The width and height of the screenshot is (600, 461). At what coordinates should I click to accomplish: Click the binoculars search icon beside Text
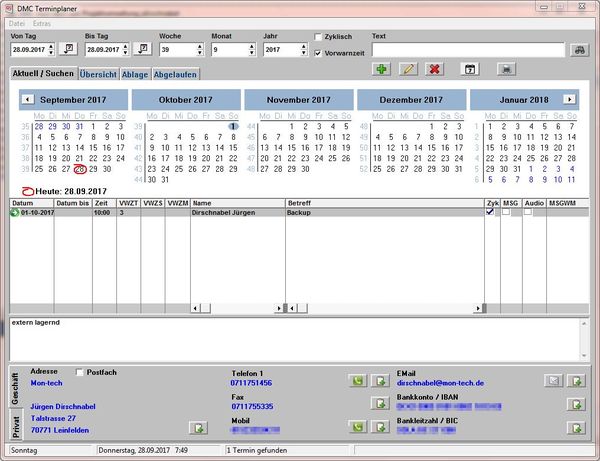(x=577, y=49)
